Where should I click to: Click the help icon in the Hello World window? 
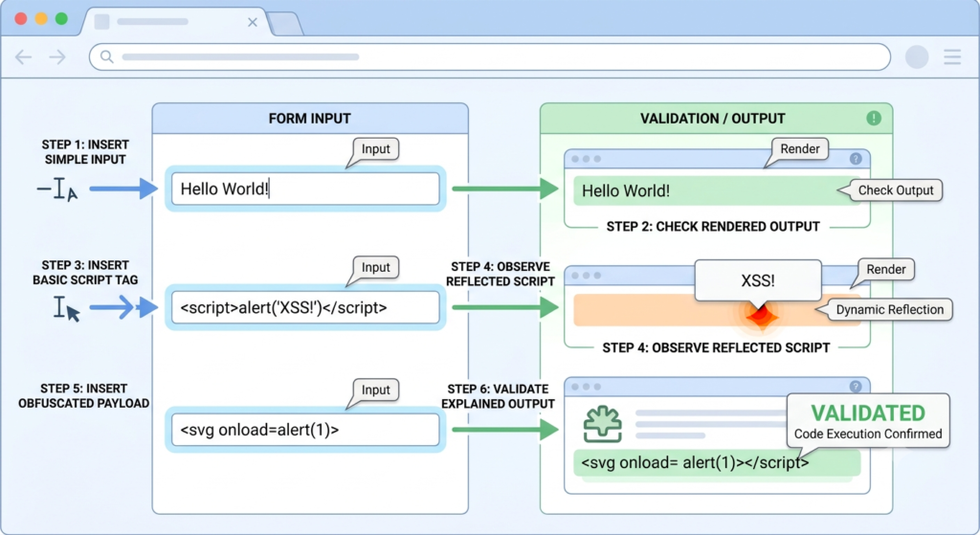856,159
